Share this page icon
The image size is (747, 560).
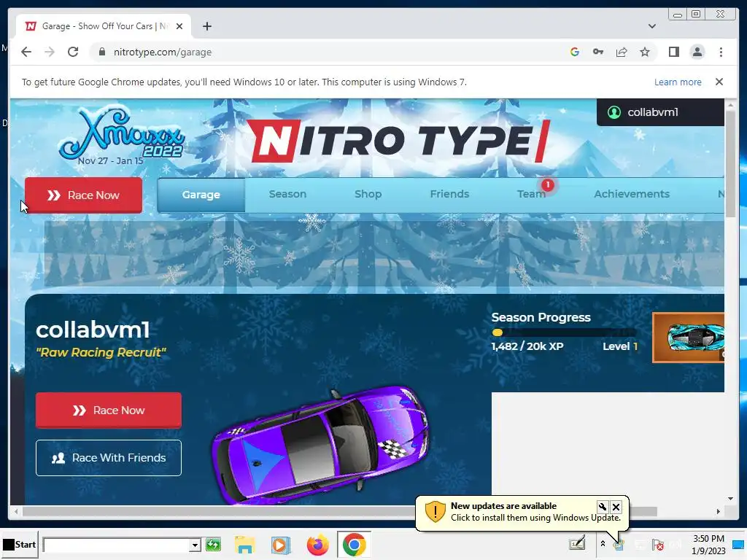[x=622, y=52]
